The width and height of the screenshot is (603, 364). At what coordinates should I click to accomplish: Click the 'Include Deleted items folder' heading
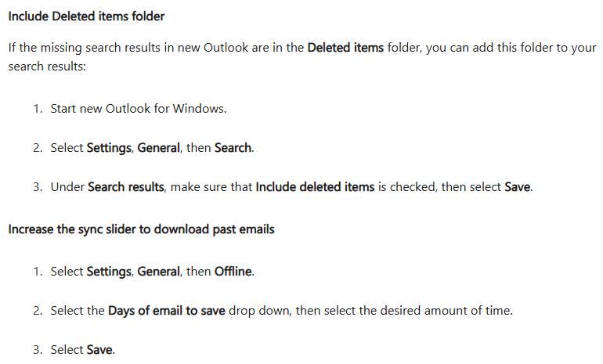(86, 16)
